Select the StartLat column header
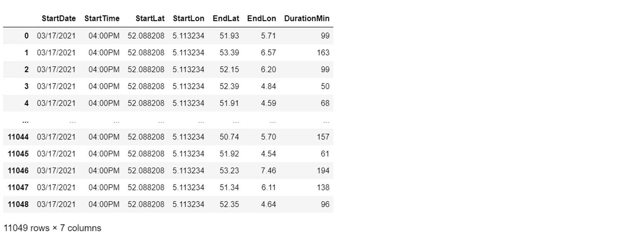The image size is (644, 241). pos(150,19)
